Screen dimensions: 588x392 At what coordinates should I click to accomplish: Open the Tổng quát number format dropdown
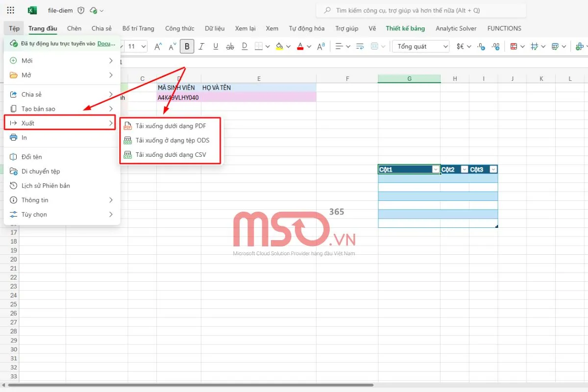coord(421,47)
